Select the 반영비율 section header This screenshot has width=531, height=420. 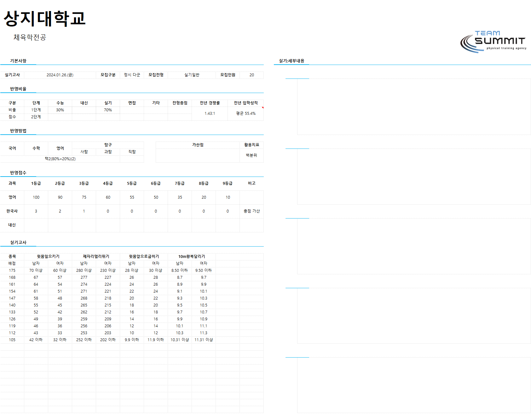coord(18,89)
